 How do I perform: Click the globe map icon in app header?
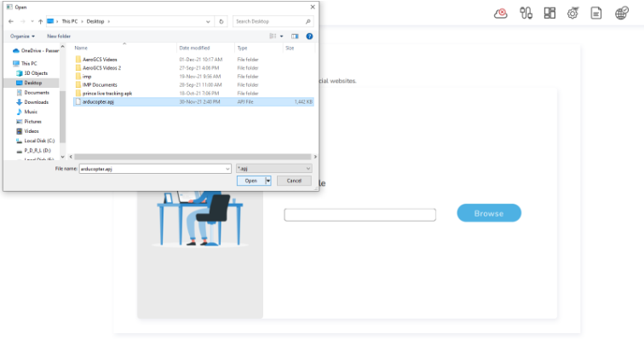point(621,13)
